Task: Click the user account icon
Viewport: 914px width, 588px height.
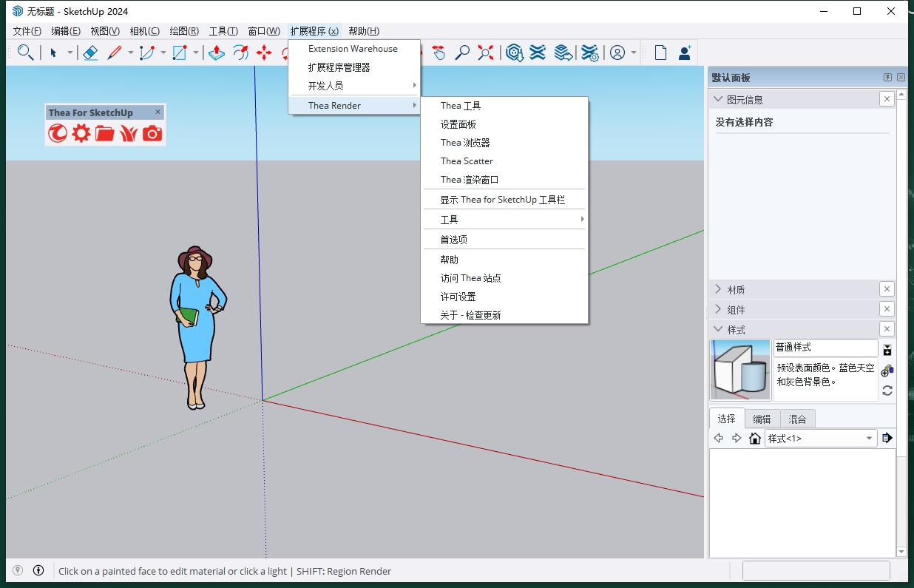Action: coord(617,53)
